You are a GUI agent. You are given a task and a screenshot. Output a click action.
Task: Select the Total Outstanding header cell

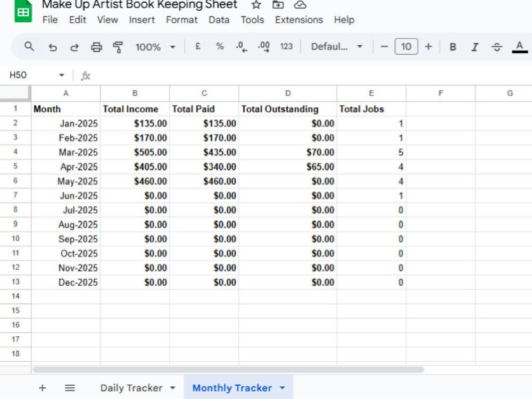coord(288,109)
